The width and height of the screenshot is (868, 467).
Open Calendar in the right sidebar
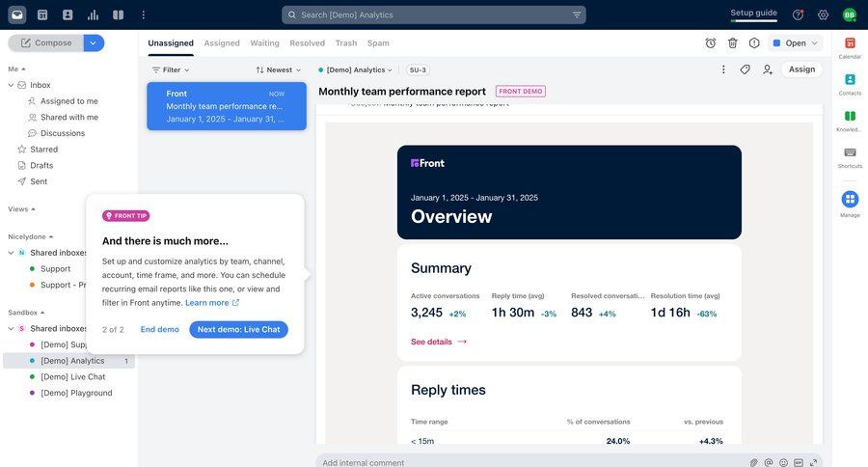850,47
